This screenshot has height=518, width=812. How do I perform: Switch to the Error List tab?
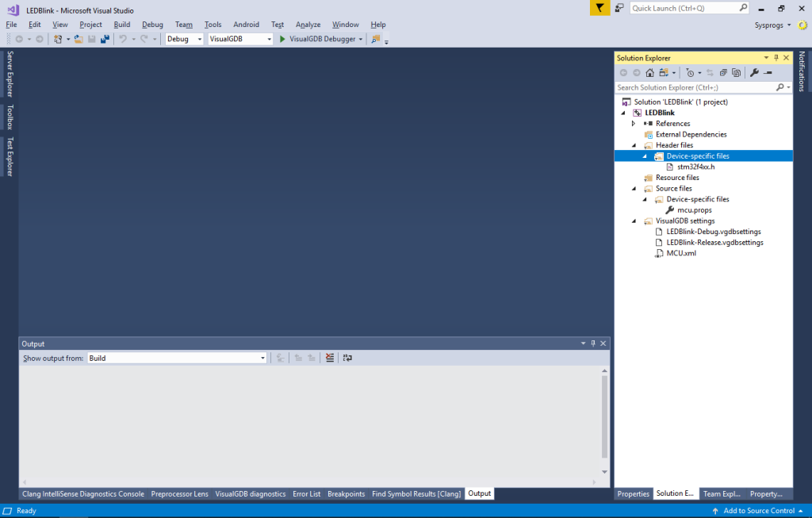click(306, 493)
